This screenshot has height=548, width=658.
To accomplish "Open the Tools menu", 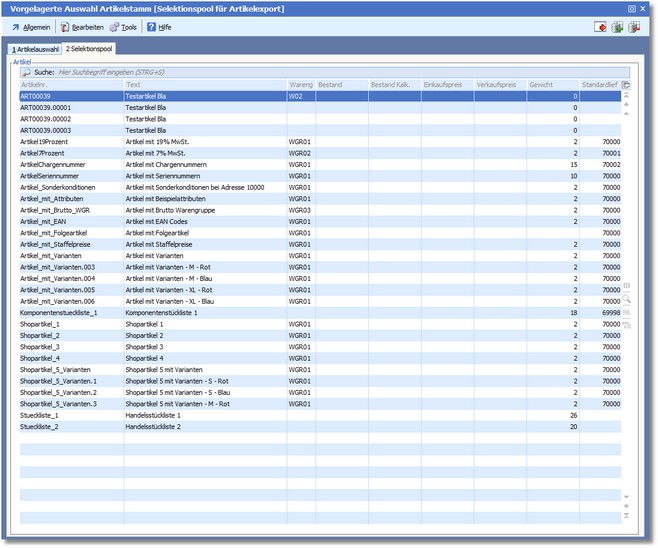I will click(123, 27).
